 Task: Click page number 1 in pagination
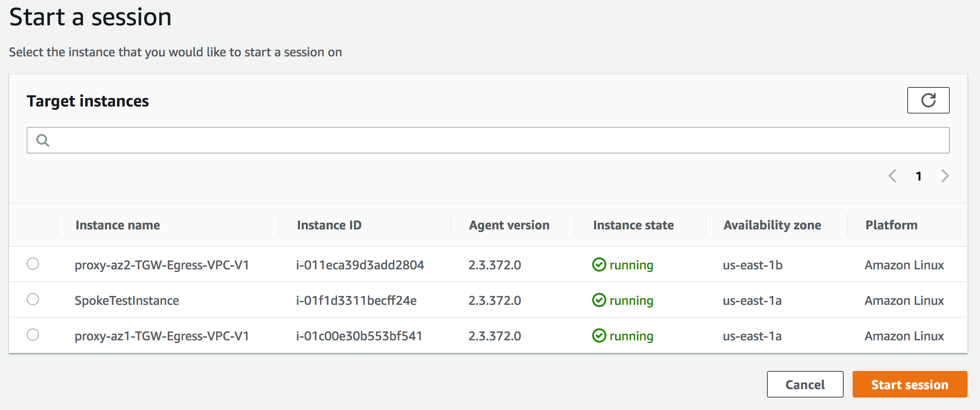point(919,177)
